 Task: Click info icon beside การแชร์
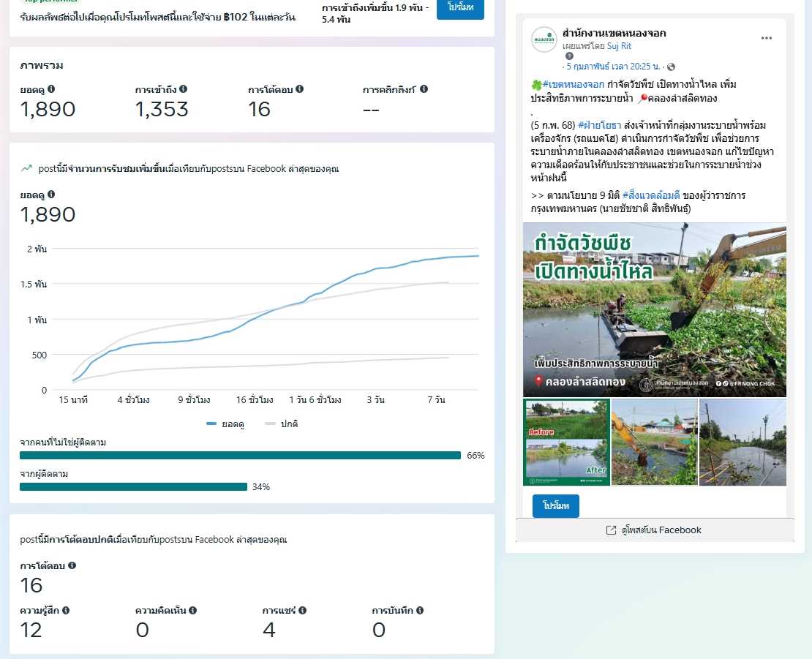click(x=302, y=610)
